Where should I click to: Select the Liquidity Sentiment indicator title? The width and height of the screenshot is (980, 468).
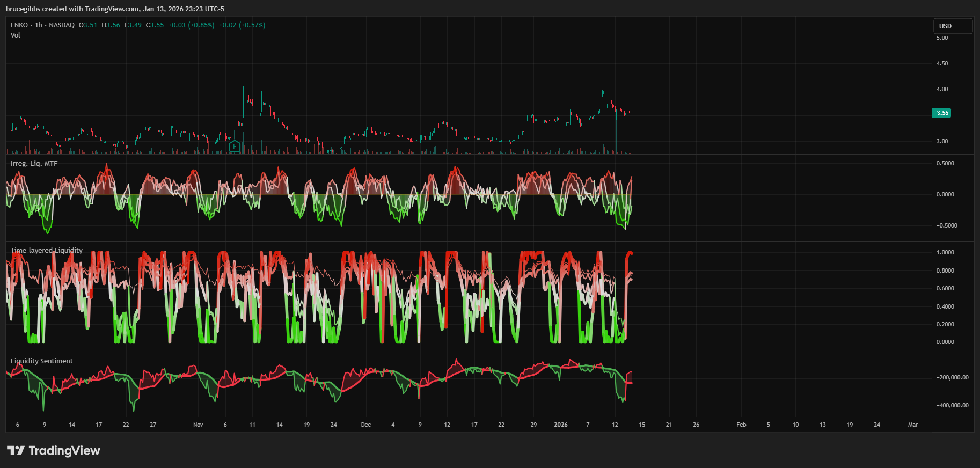click(42, 361)
